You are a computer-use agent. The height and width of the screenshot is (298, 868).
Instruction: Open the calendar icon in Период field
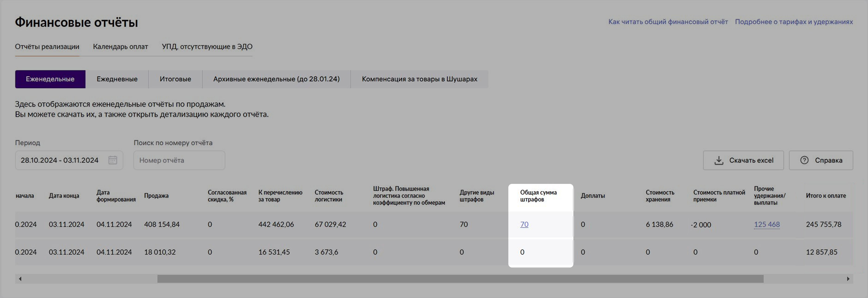click(x=113, y=160)
